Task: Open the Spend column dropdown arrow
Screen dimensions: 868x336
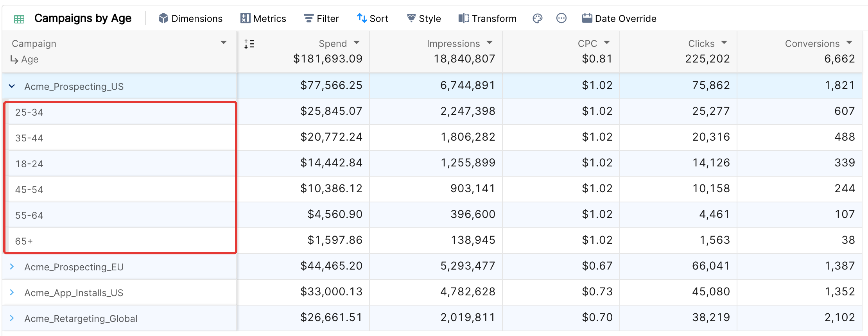Action: 357,43
